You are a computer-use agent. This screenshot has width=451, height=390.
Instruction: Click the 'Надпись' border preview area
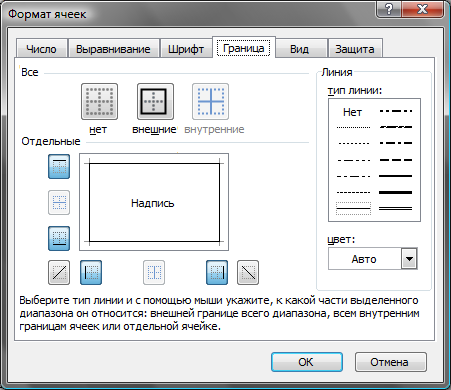(154, 202)
